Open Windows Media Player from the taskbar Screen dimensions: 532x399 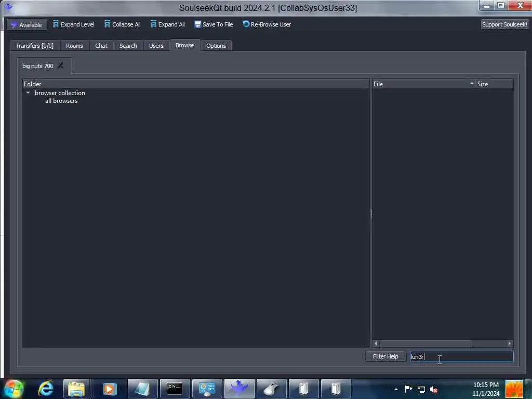110,389
